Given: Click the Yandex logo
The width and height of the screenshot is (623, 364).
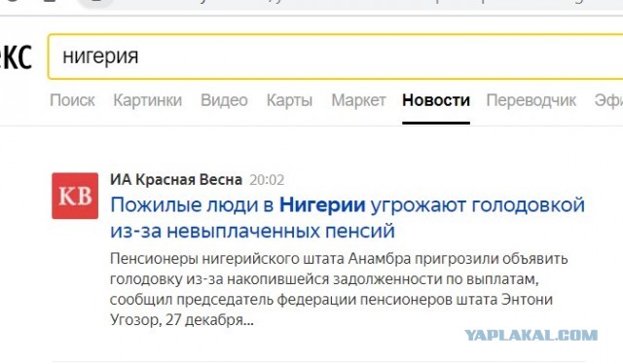Looking at the screenshot, I should pos(16,57).
